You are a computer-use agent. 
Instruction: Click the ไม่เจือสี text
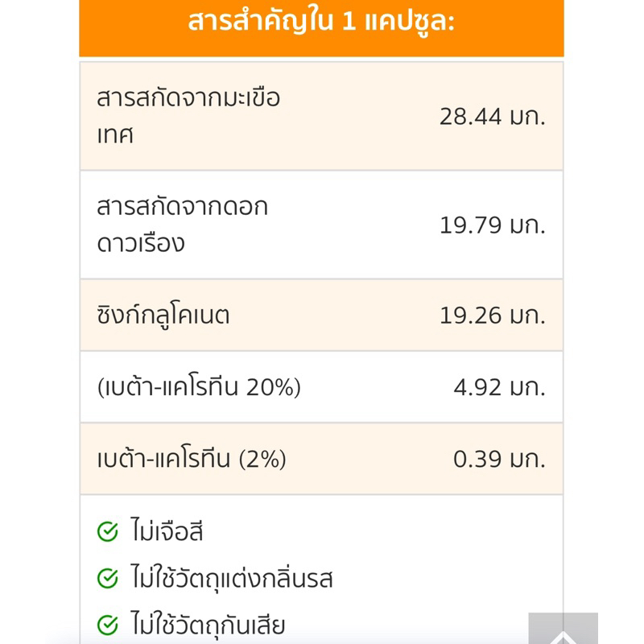click(167, 531)
